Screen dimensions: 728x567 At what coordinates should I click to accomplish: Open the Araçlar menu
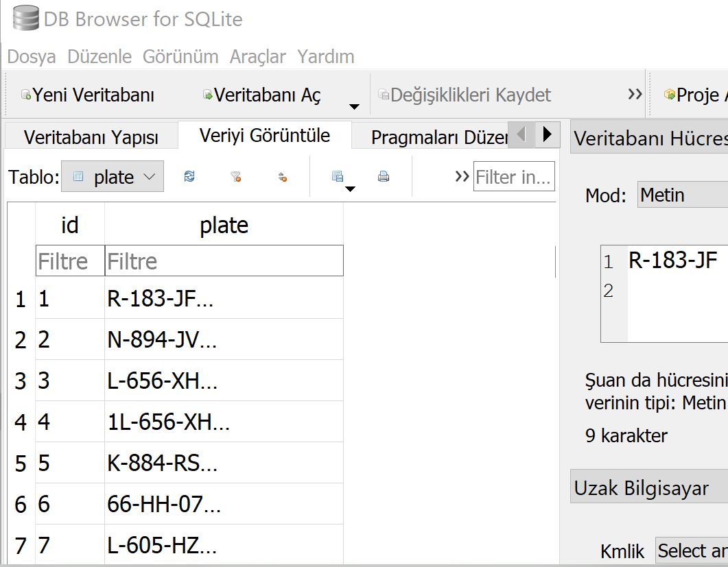pos(257,56)
